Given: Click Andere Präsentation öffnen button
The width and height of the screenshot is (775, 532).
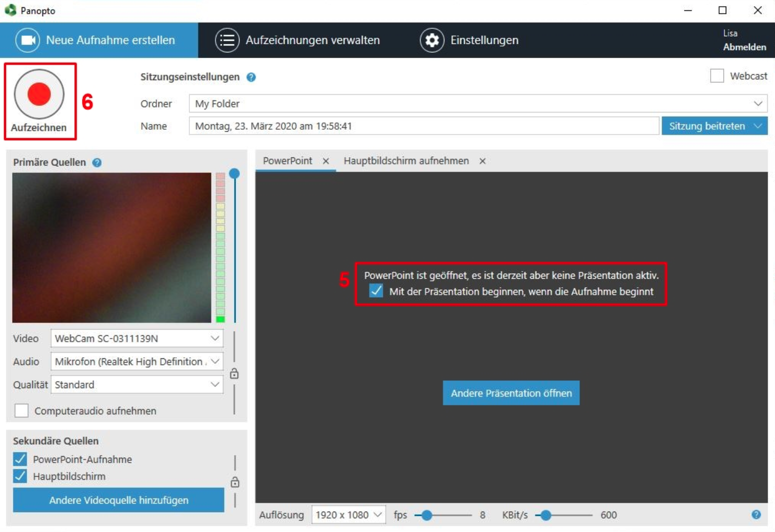Looking at the screenshot, I should coord(511,393).
